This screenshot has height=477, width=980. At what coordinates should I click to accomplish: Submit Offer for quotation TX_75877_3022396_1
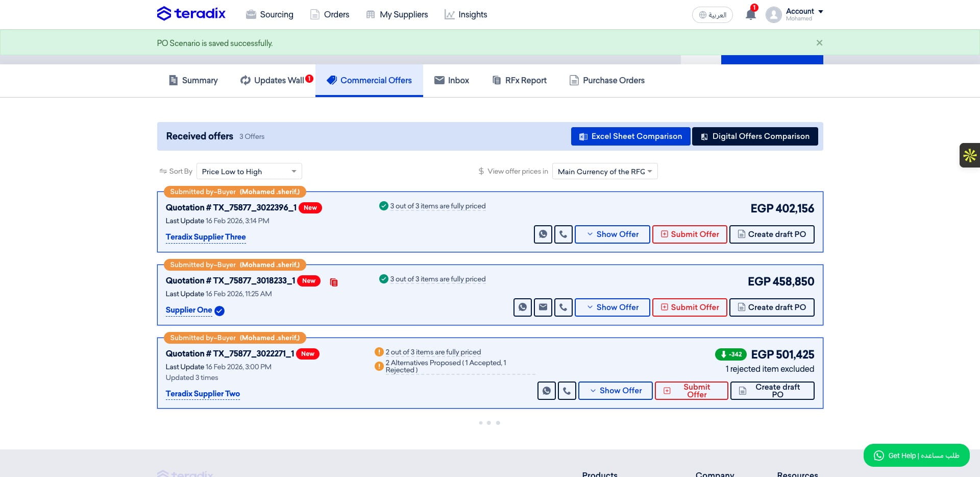[690, 234]
